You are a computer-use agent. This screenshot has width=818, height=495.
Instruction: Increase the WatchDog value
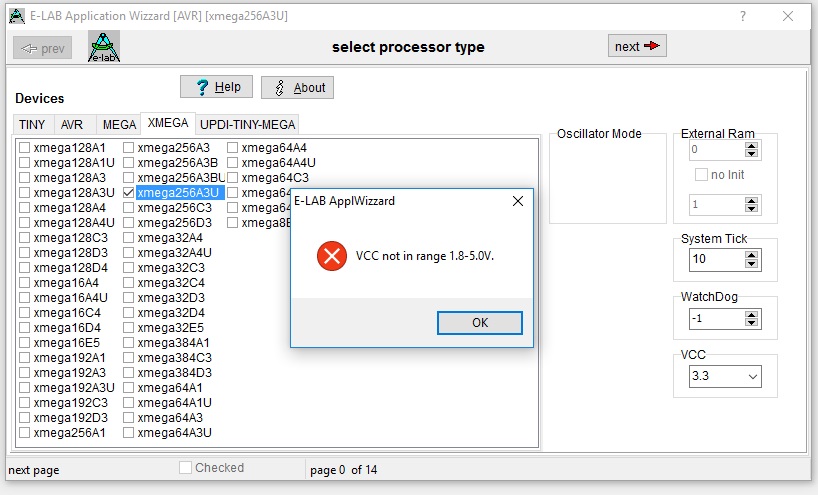pos(751,315)
